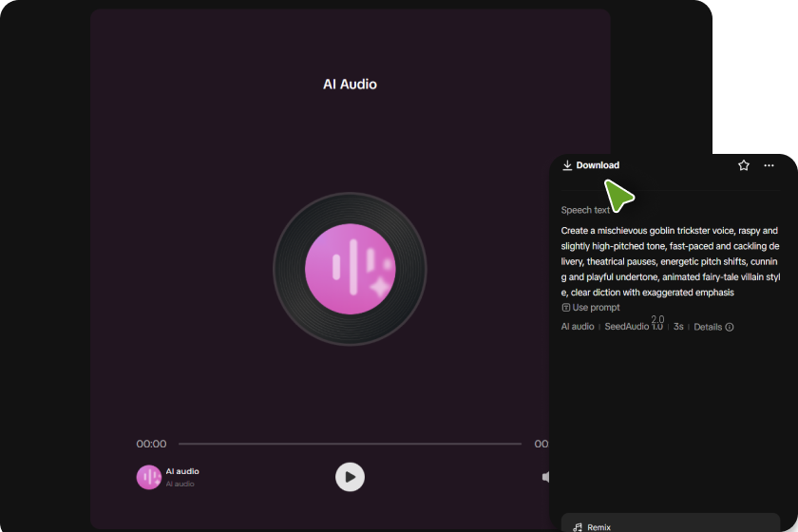Viewport: 798px width, 532px height.
Task: Click the 00:00 elapsed time label
Action: [151, 444]
